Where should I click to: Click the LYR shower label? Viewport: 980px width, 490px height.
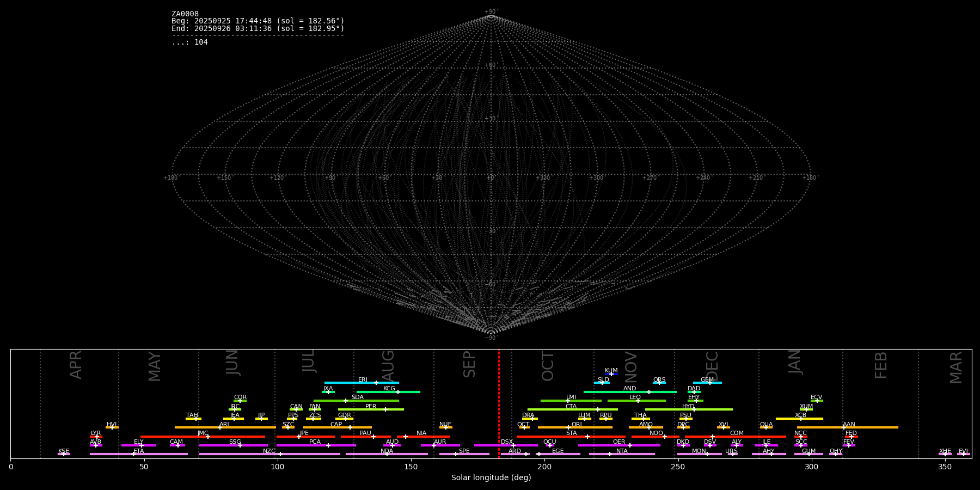coord(96,433)
